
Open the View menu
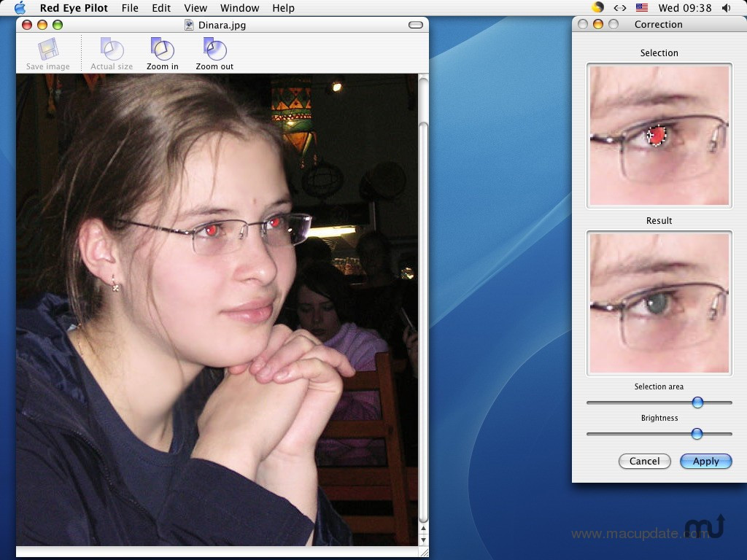click(x=196, y=8)
